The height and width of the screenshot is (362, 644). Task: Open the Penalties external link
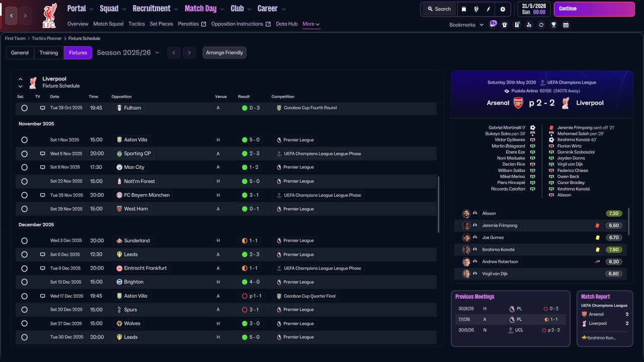coord(192,24)
